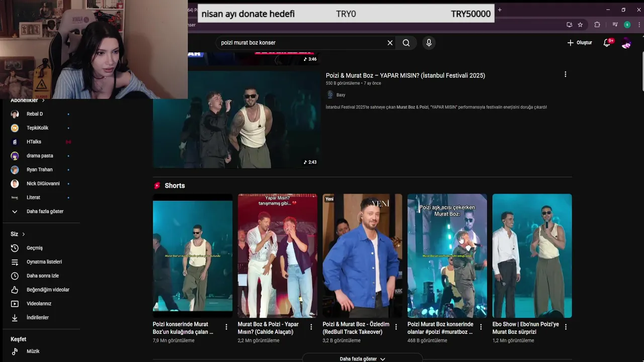Screen dimensions: 644x362
Task: Open options menu for Yapar Mısın? (Cahide Alaçatı) short
Action: coord(311,327)
